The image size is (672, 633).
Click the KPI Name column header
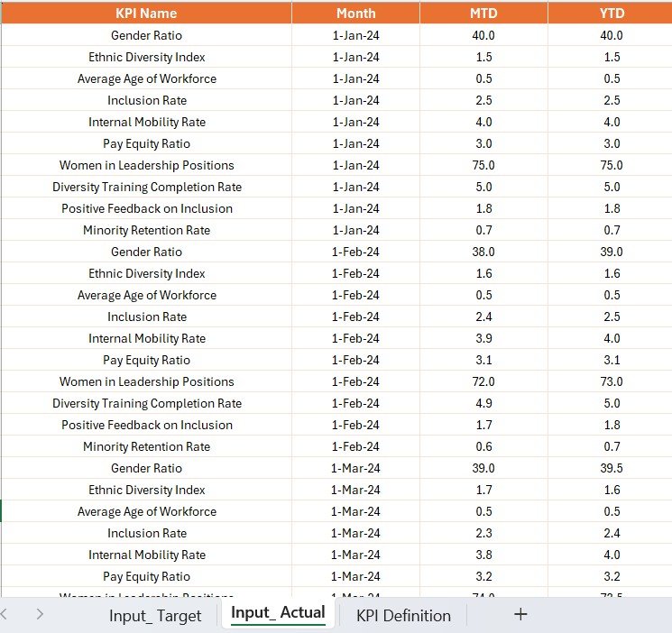tap(146, 14)
